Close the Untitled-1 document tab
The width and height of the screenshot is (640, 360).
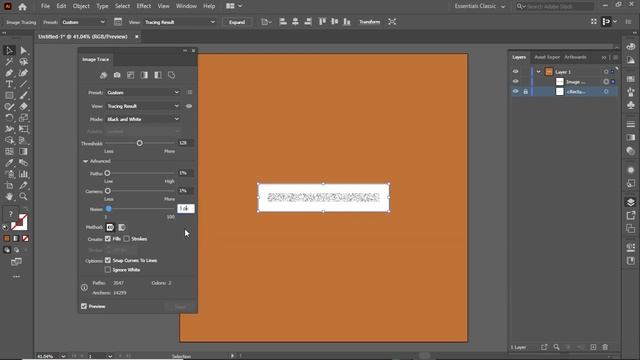click(x=137, y=37)
